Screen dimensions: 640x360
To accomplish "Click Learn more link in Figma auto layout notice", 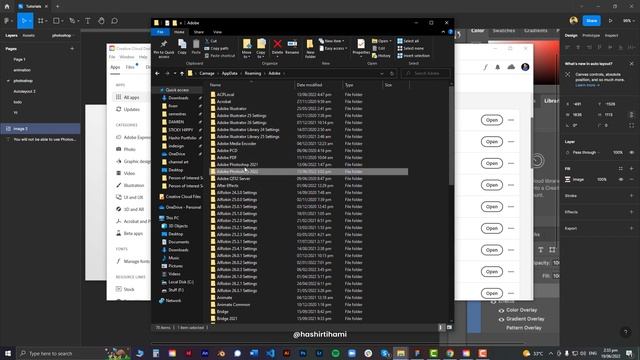I will pos(587,85).
